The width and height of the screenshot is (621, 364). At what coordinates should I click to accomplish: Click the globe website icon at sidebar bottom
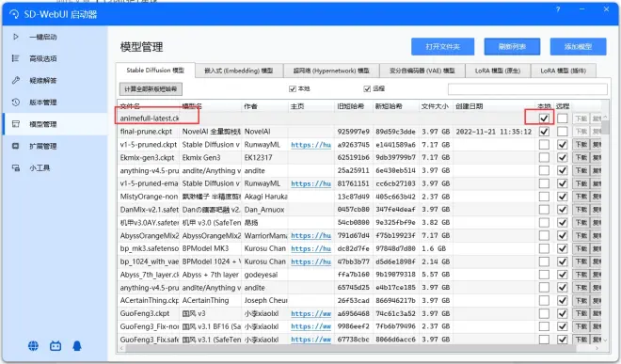[x=33, y=346]
